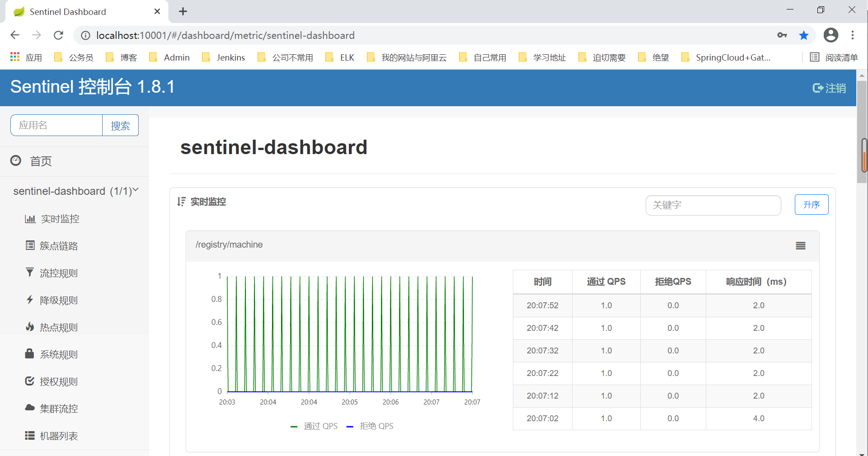This screenshot has width=868, height=456.
Task: Click the 注销 logout icon
Action: tap(818, 88)
